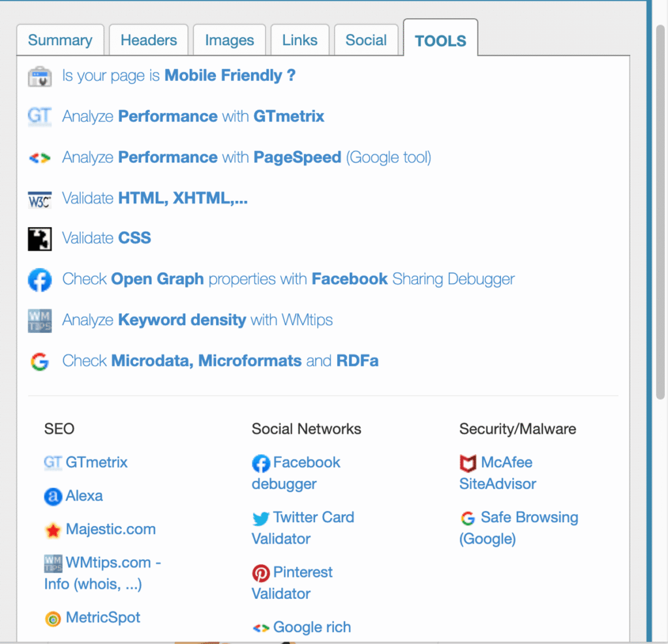This screenshot has width=668, height=644.
Task: Open the Majestic.com link
Action: 111,529
